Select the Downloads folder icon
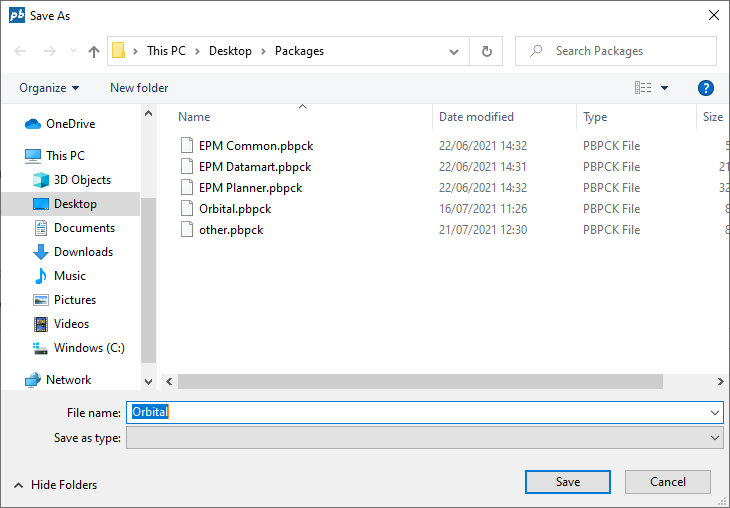The width and height of the screenshot is (730, 508). coord(41,252)
